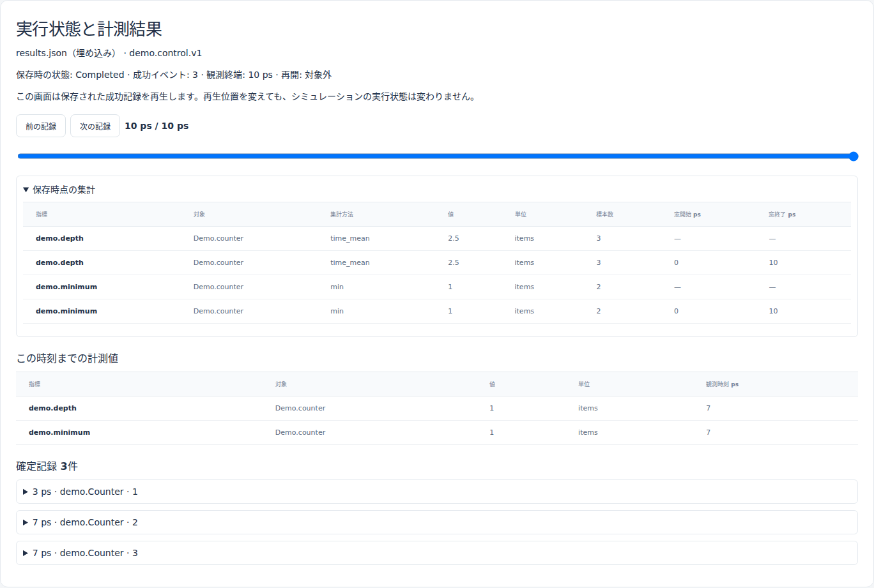The height and width of the screenshot is (588, 874).
Task: Click the playback position slider thumb
Action: [853, 156]
